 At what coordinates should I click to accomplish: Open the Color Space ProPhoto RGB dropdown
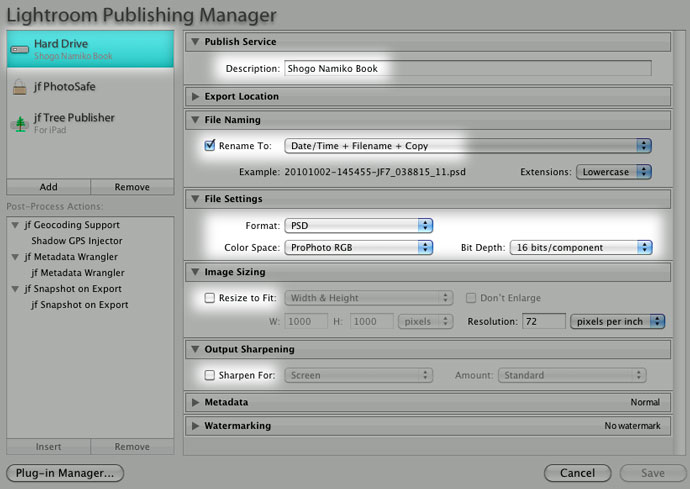[359, 247]
